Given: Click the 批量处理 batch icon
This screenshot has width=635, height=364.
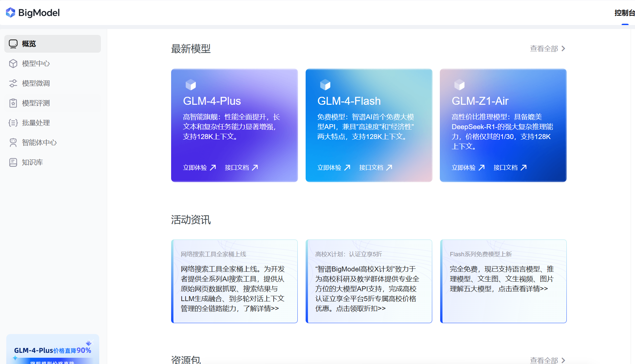Looking at the screenshot, I should coord(13,123).
